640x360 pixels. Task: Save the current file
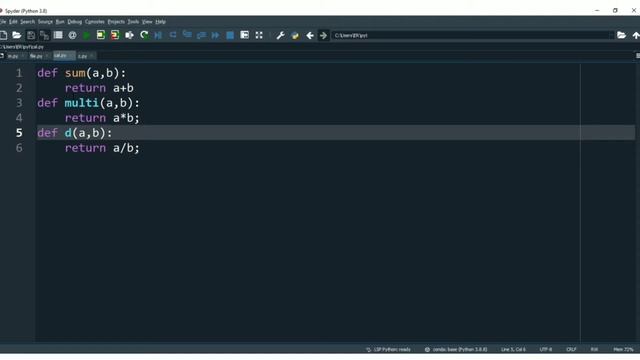coord(31,36)
